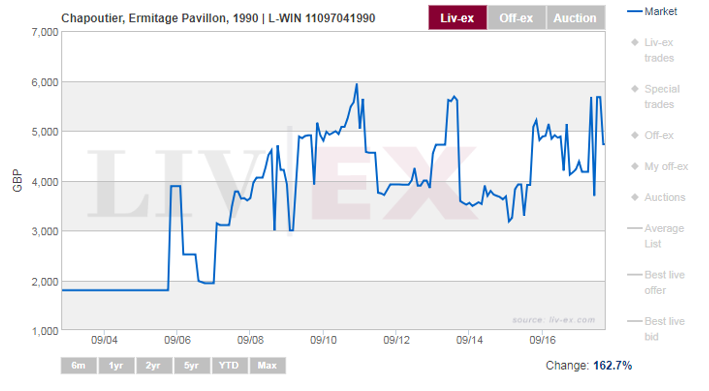This screenshot has height=391, width=709.
Task: Toggle Liv-ex trades legend series
Action: [x=652, y=50]
